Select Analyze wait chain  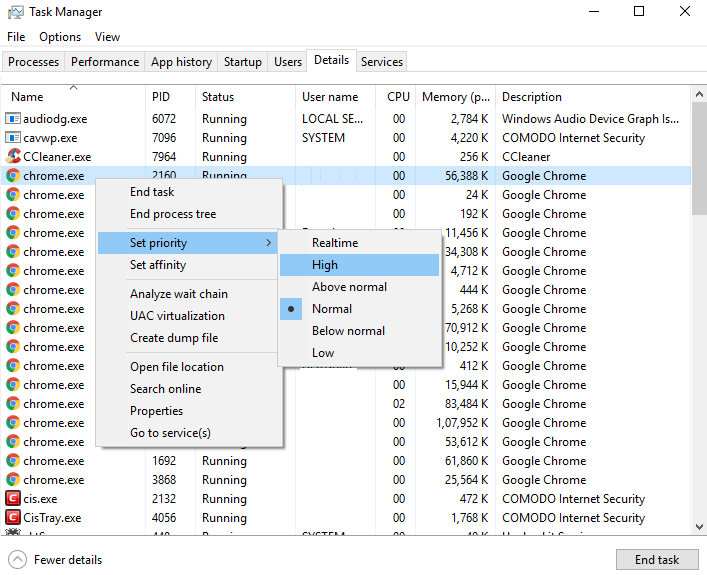pyautogui.click(x=188, y=294)
